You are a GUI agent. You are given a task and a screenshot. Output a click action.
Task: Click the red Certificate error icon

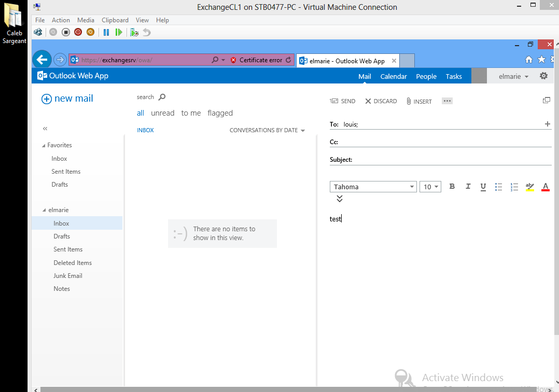(233, 60)
